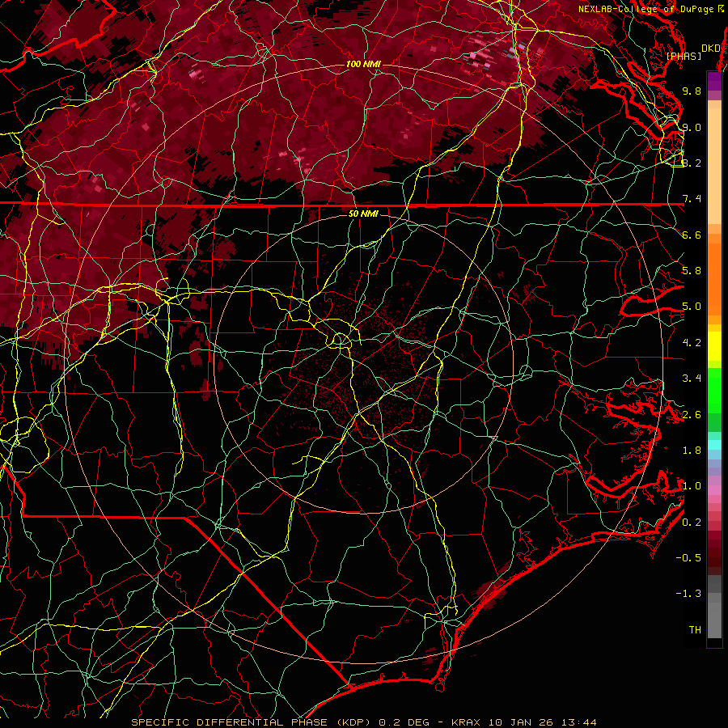Click the 50 NMI range ring label
728x728 pixels.
coord(363,214)
